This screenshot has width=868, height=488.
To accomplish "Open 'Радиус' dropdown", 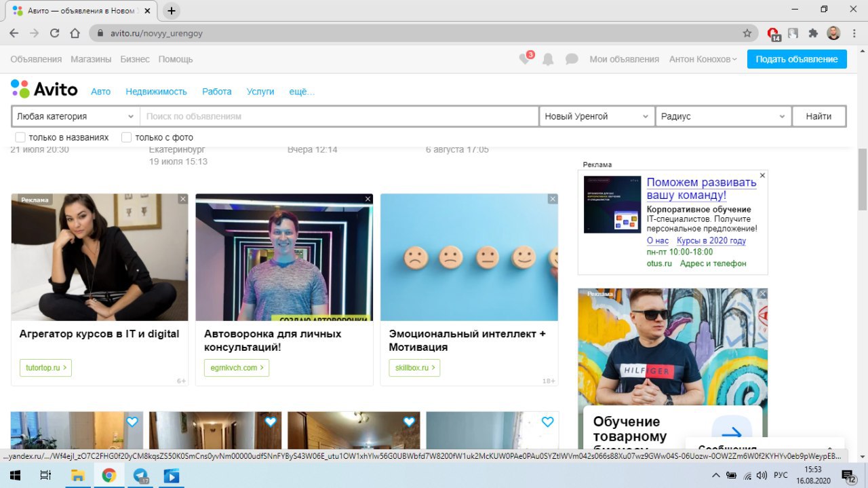I will [724, 116].
